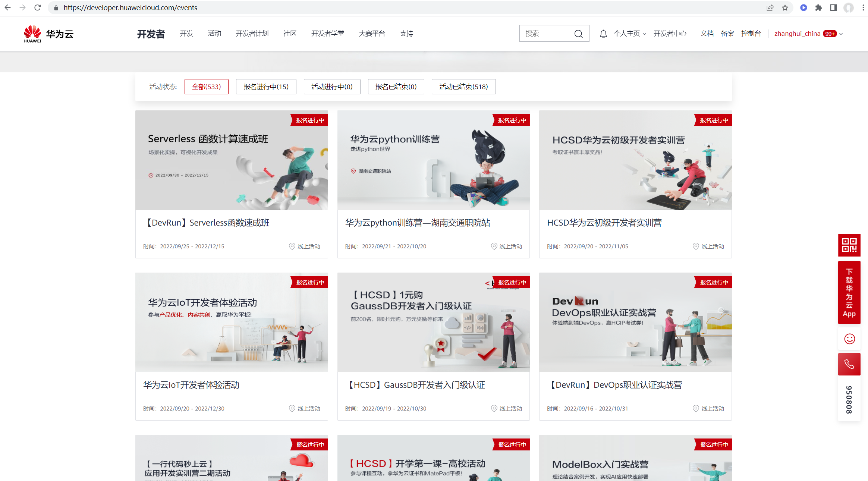868x481 pixels.
Task: Click 下载华为云App button
Action: pos(849,292)
